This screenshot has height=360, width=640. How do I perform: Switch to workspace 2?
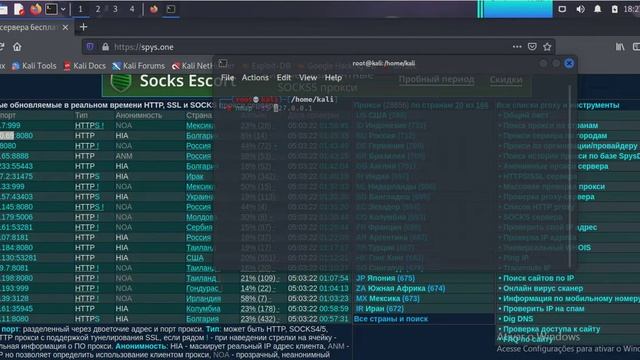click(98, 9)
